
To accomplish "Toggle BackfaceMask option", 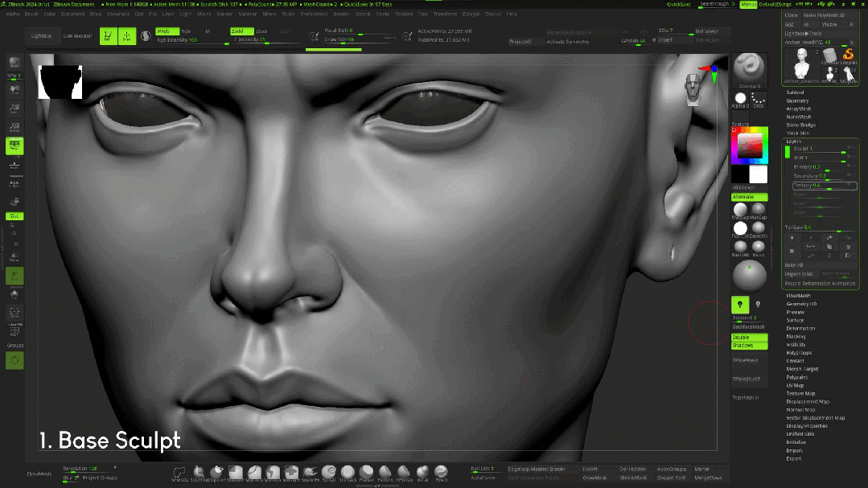I will click(749, 327).
